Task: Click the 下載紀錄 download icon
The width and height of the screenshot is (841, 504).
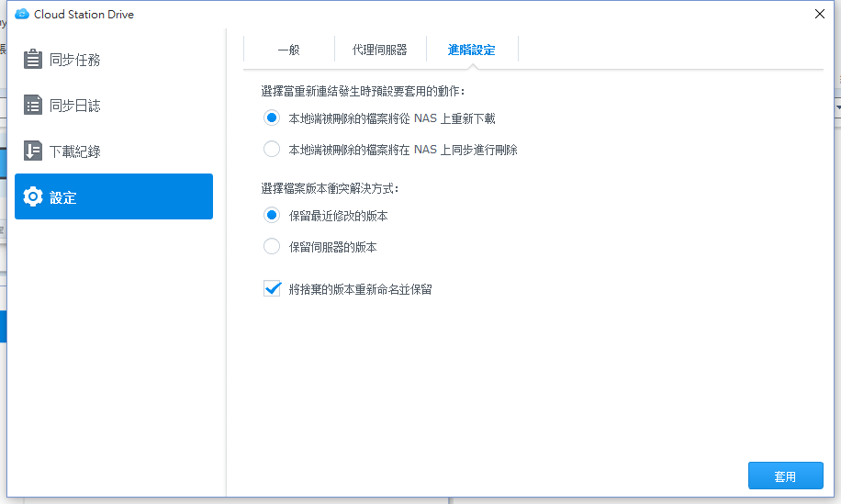Action: pyautogui.click(x=33, y=151)
